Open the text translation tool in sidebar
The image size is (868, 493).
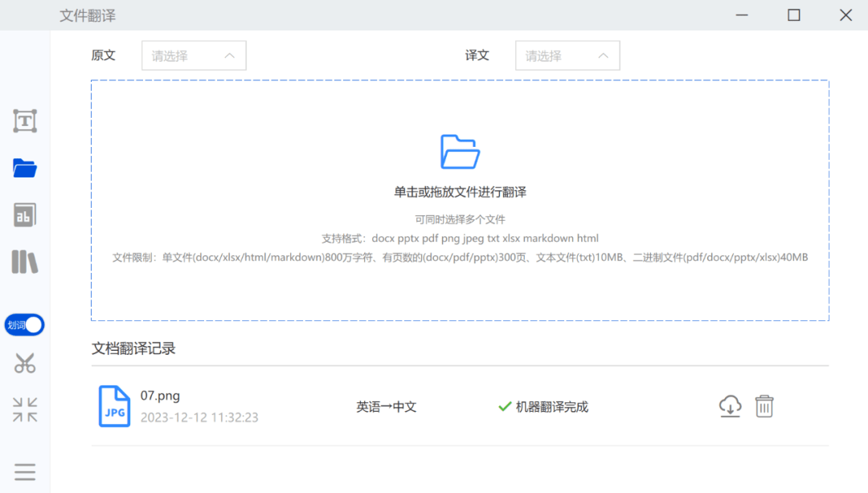coord(25,121)
